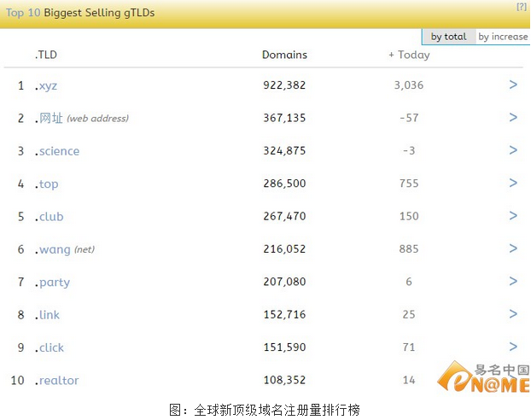The height and width of the screenshot is (420, 531).
Task: Switch to the "by increase" tab
Action: (503, 37)
